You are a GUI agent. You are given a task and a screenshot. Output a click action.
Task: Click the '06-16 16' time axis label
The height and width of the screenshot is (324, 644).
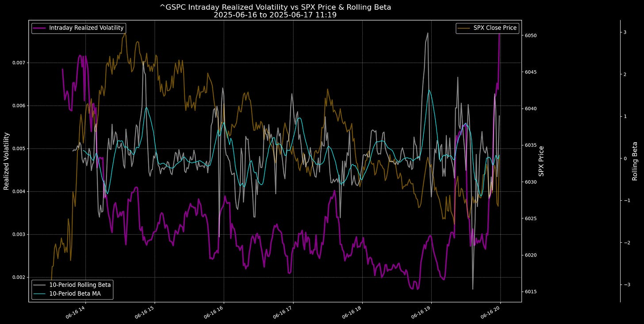point(214,312)
